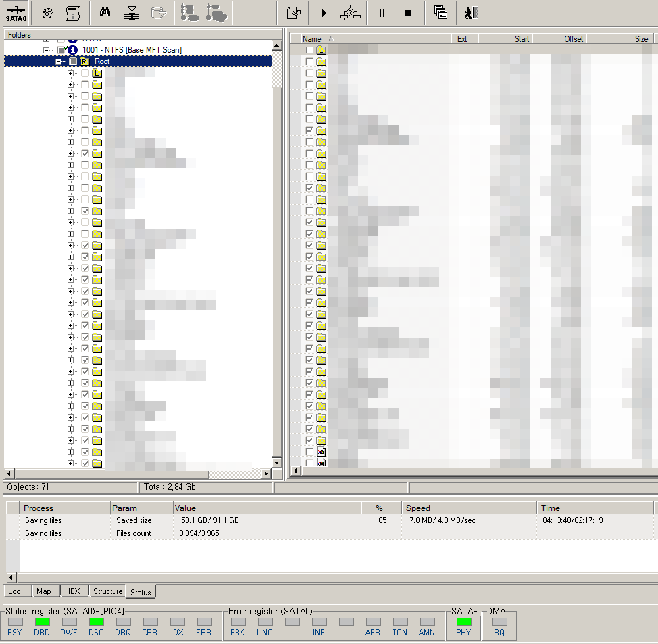Screen dimensions: 658x644
Task: Click Folders tree scroll-right arrow
Action: 266,473
